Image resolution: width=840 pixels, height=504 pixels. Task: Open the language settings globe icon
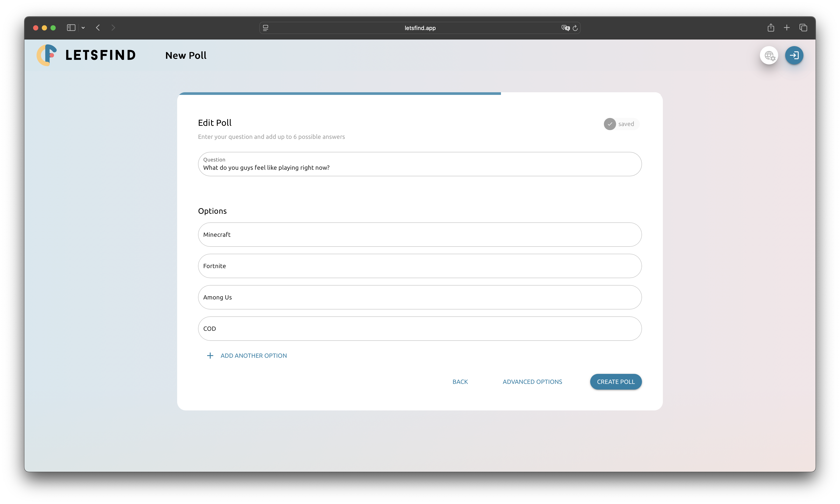click(769, 55)
